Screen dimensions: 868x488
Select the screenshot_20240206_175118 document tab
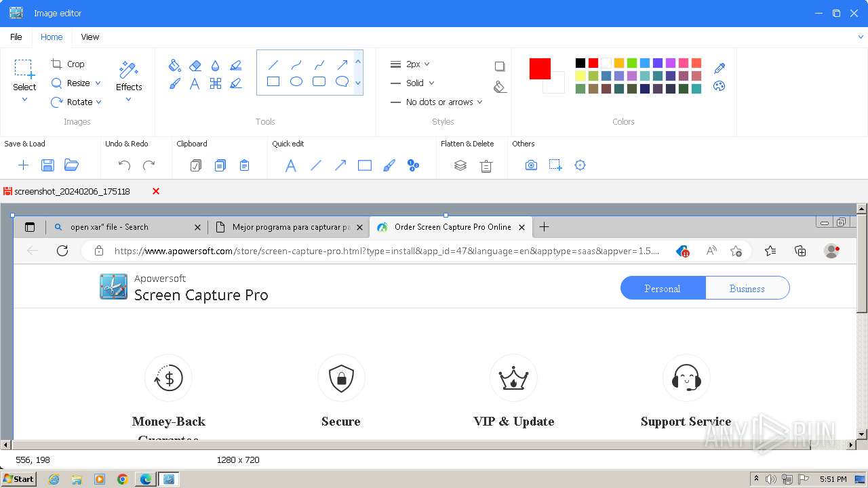[72, 191]
